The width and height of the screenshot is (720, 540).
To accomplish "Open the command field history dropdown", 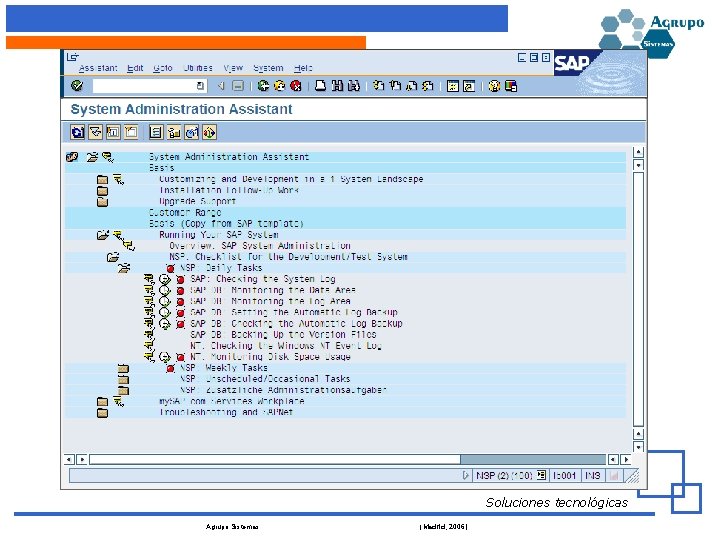I will 201,86.
